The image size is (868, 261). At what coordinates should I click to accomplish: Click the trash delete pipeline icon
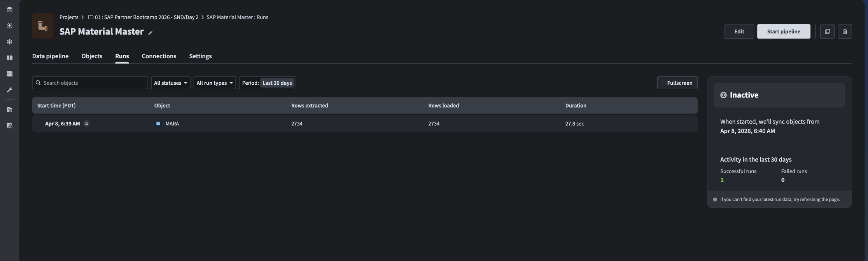tap(845, 31)
